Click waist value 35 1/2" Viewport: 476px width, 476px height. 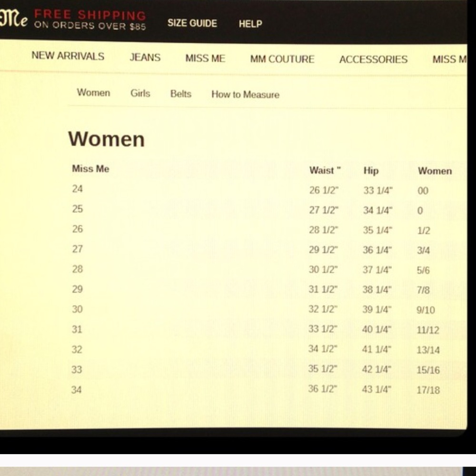[x=323, y=369]
